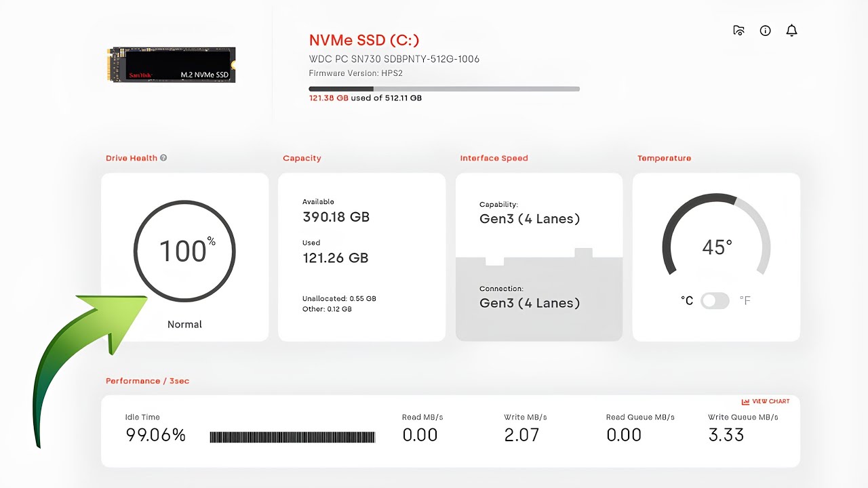Image resolution: width=868 pixels, height=488 pixels.
Task: Click the Write MB/s 2.07 value
Action: tap(521, 435)
